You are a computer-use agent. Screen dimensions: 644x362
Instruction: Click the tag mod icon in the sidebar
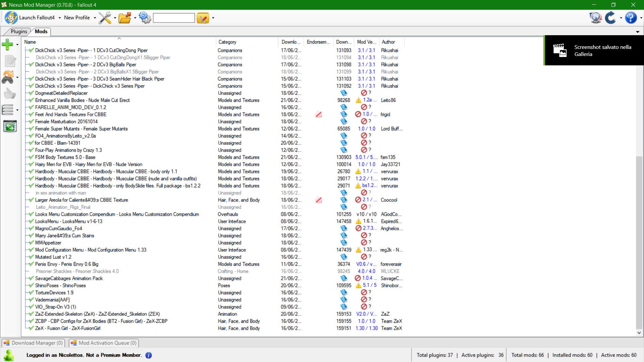8,77
